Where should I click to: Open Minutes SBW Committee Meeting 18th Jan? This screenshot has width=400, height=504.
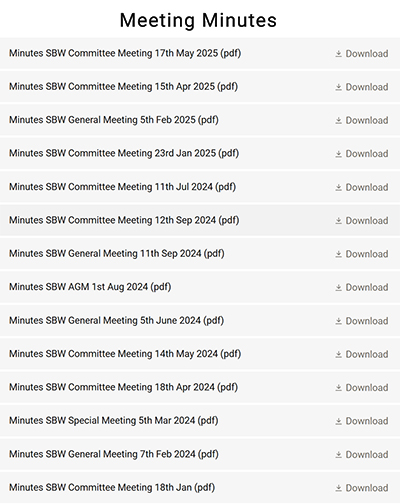pyautogui.click(x=112, y=487)
